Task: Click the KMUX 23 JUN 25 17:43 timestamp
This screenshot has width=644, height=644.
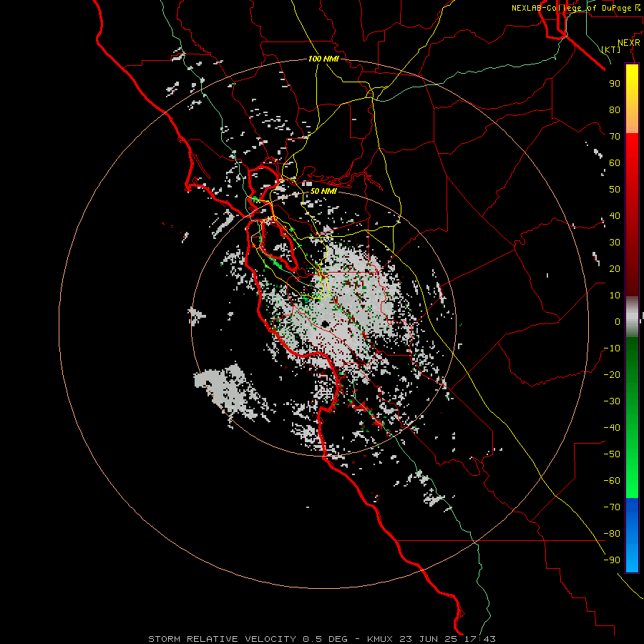Action: pos(431,639)
